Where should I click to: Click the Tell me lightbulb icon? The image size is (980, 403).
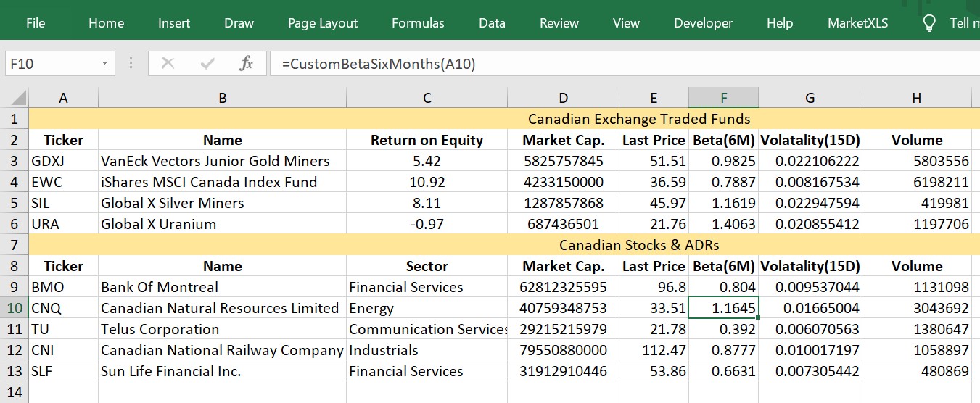[x=929, y=23]
